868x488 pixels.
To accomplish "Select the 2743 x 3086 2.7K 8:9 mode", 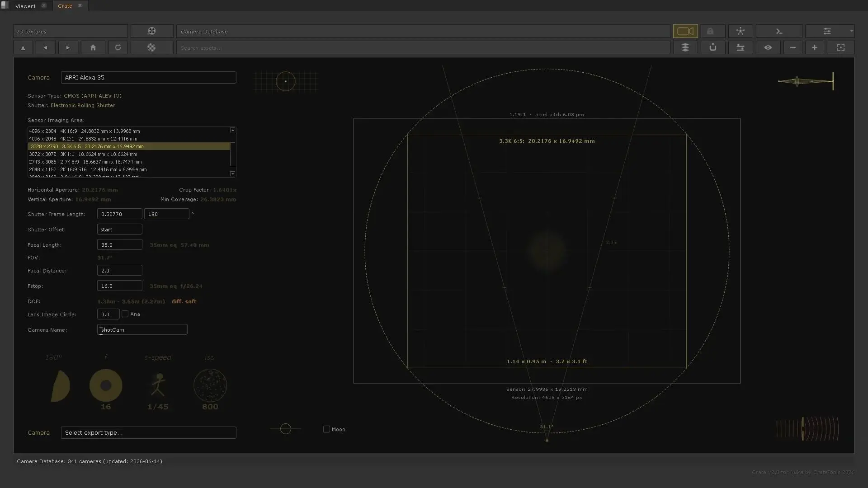I will pyautogui.click(x=129, y=162).
